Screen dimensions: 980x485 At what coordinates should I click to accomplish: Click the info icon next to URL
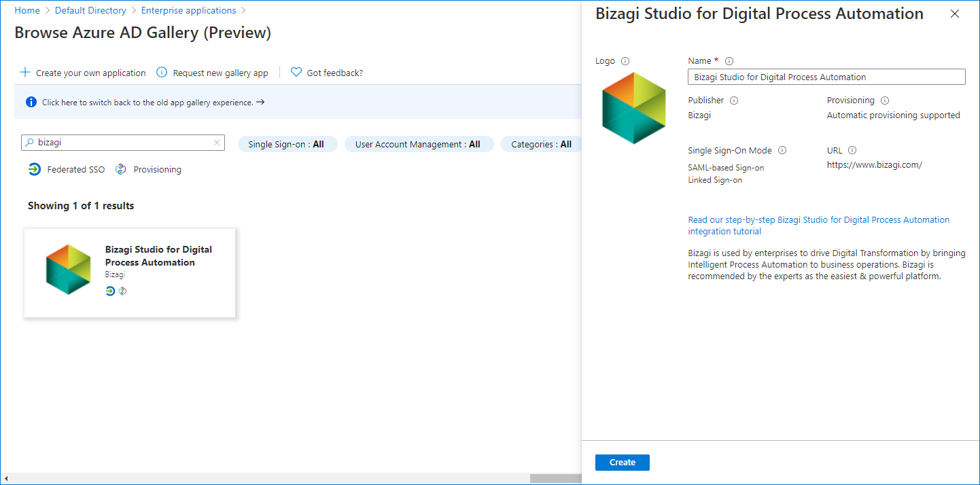(x=852, y=151)
